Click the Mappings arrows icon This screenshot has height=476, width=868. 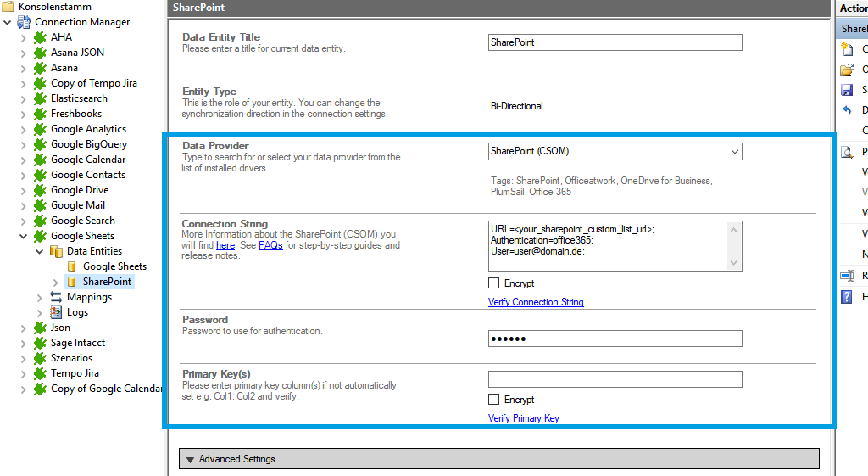(x=56, y=297)
